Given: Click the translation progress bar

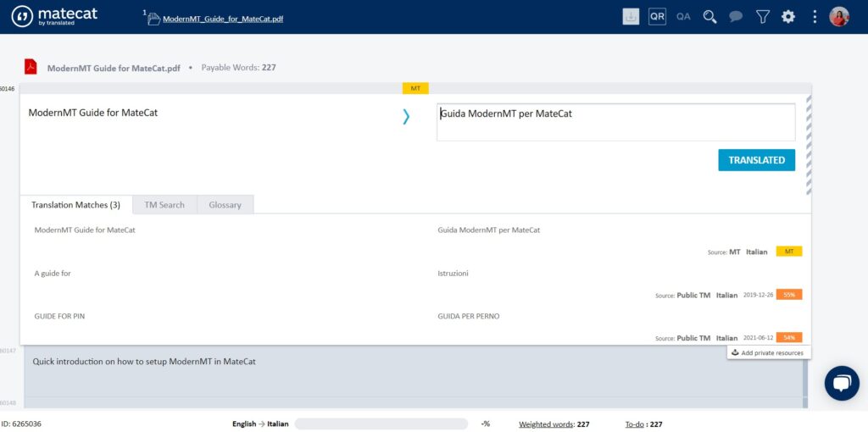Looking at the screenshot, I should (381, 424).
